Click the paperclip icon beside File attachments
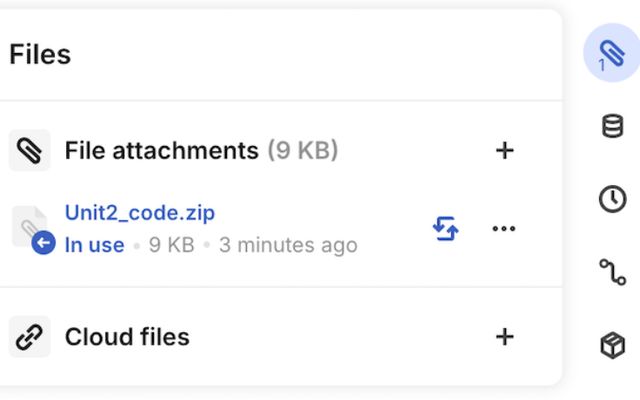The height and width of the screenshot is (400, 640). click(x=30, y=151)
